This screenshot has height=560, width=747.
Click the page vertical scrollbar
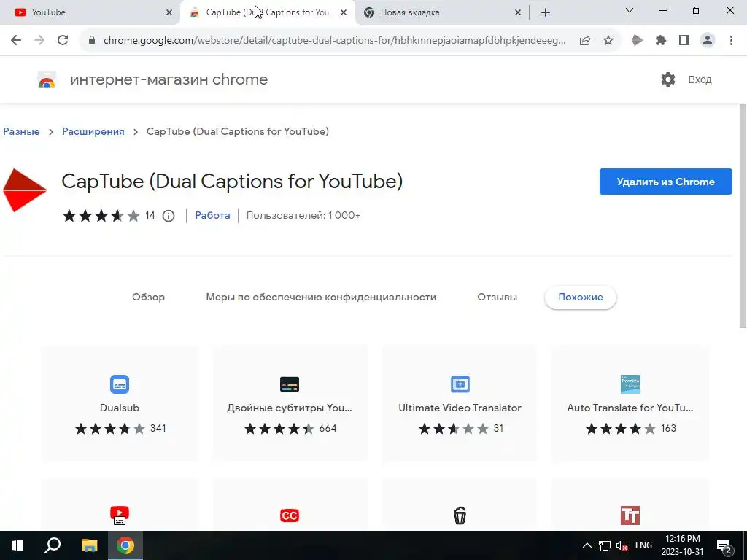click(x=743, y=216)
